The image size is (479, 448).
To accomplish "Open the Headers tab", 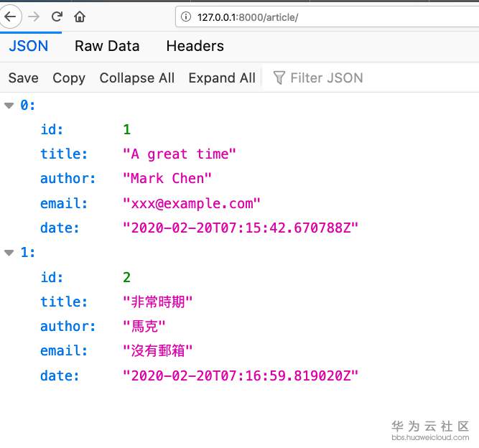I will tap(195, 46).
